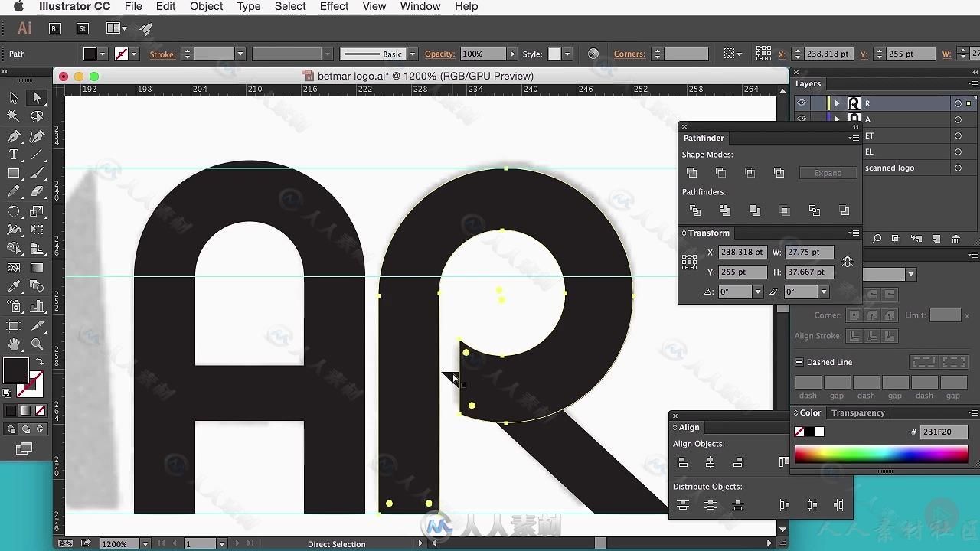The height and width of the screenshot is (551, 980).
Task: Select the black arrow Selection tool
Action: (14, 98)
